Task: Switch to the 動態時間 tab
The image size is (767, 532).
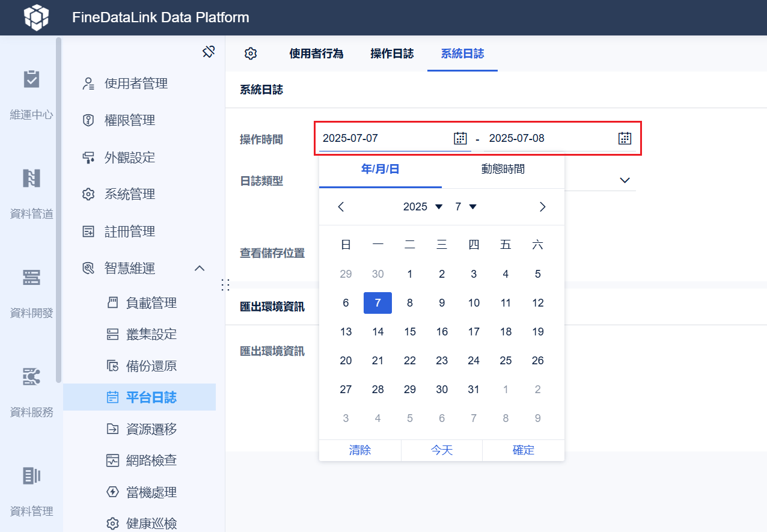Action: pos(503,170)
